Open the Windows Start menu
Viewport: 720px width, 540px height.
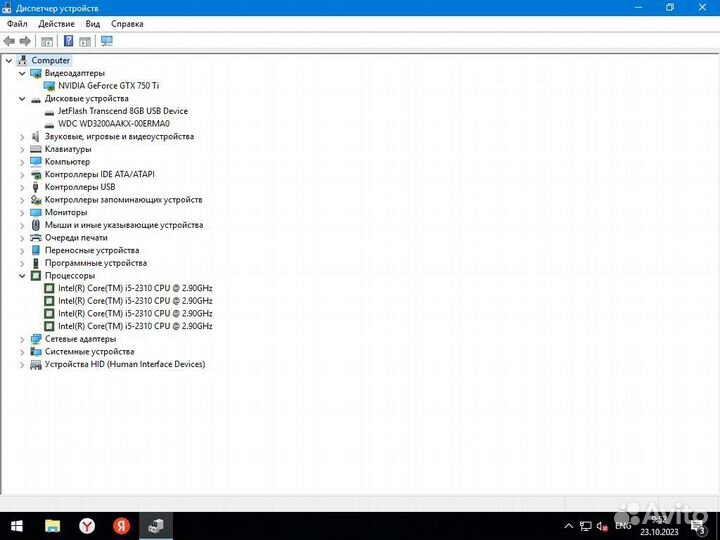click(17, 526)
